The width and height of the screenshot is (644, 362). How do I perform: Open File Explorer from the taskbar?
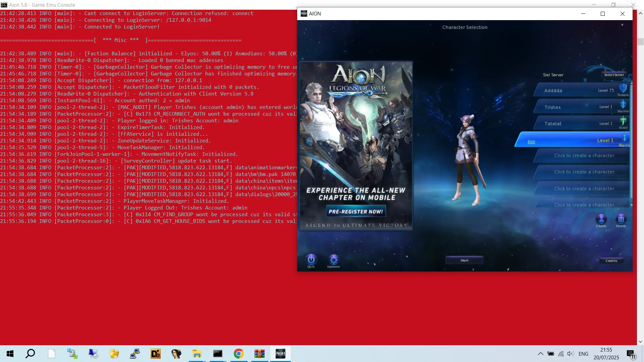(197, 354)
